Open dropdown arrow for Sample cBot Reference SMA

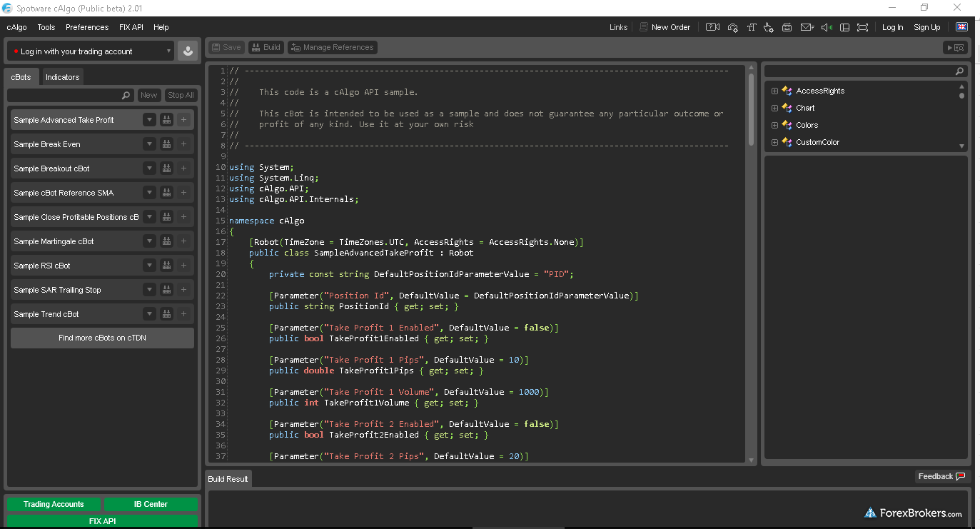tap(149, 193)
